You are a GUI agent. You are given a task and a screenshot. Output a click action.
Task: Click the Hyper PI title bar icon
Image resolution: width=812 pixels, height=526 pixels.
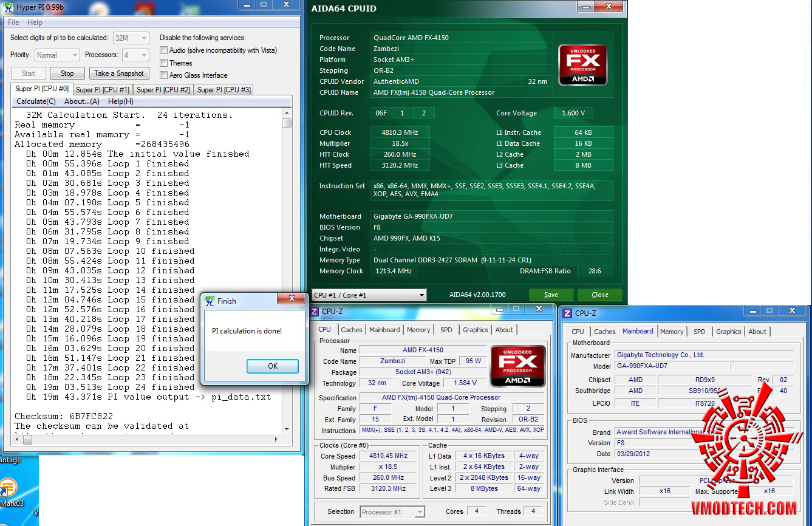point(9,7)
